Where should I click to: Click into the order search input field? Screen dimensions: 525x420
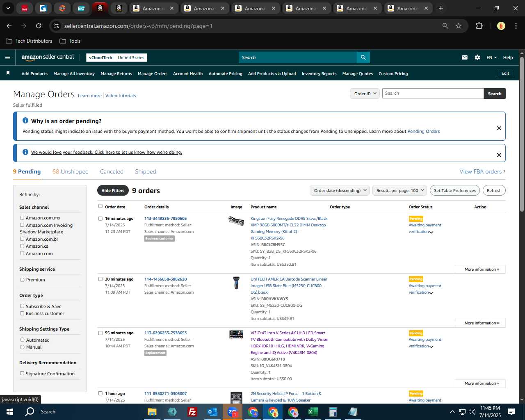point(433,94)
